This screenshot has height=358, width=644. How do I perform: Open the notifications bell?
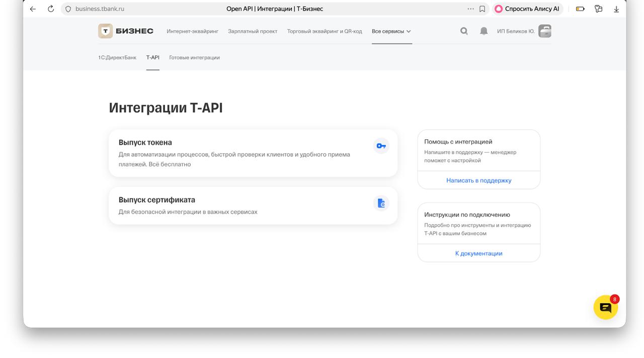[484, 31]
